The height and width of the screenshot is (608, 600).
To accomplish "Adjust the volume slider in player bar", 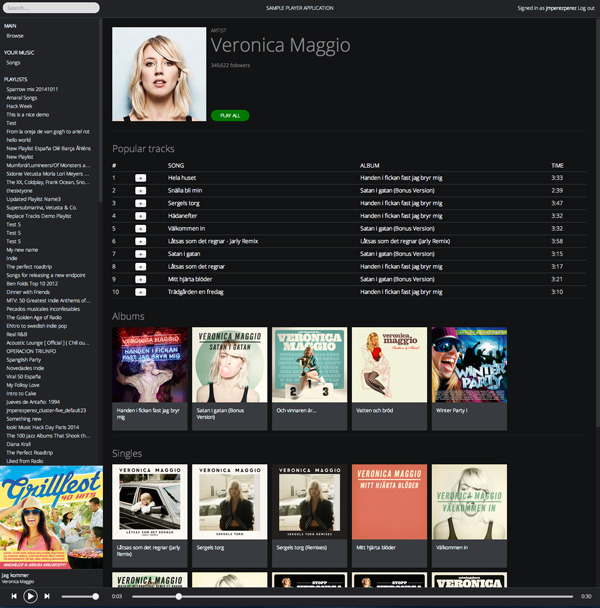I will (x=80, y=596).
